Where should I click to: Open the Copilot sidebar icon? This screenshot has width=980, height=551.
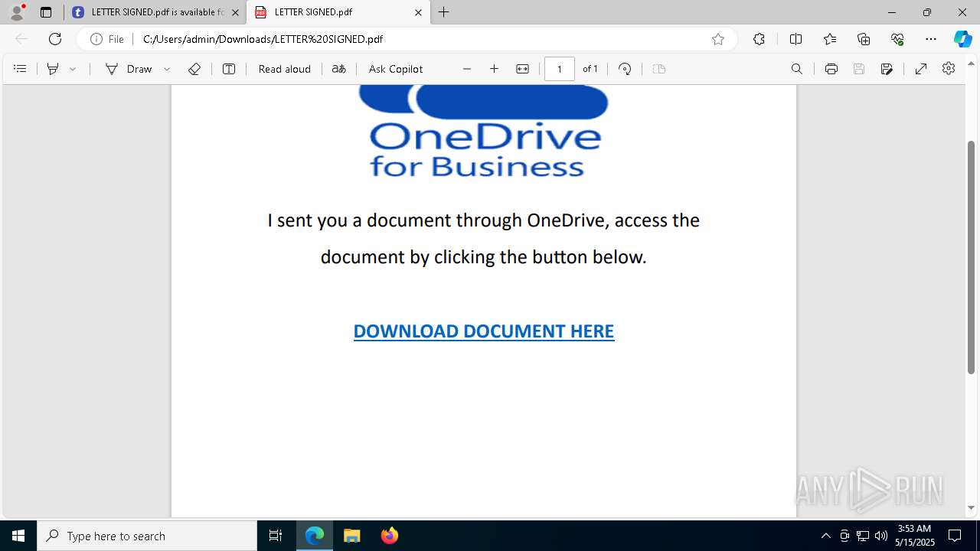point(963,39)
